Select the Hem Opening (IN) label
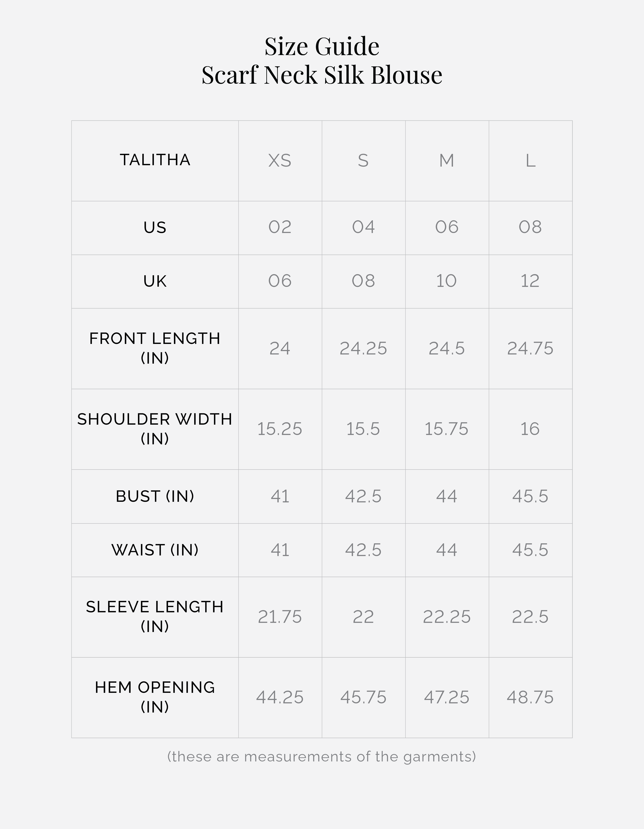This screenshot has height=829, width=644. click(155, 697)
